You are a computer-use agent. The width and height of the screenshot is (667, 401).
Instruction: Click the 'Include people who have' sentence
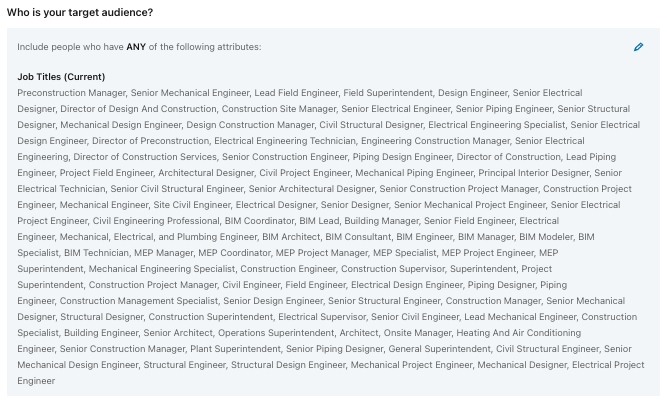[139, 47]
